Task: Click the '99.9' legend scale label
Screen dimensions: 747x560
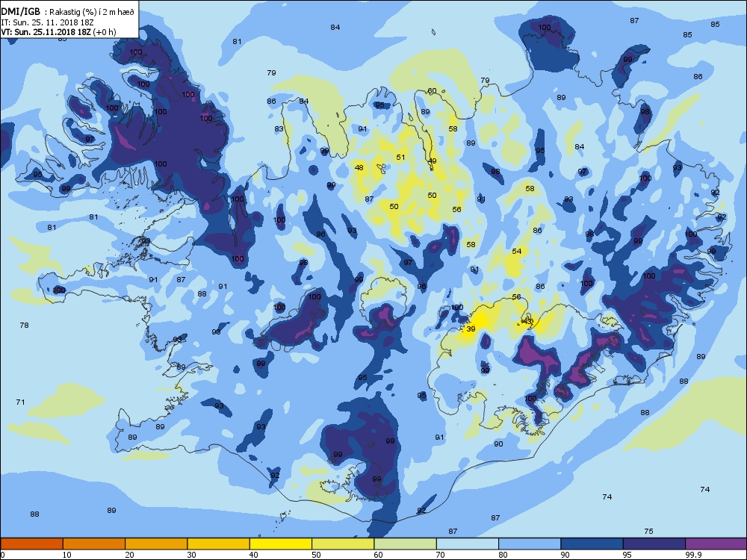Action: tap(692, 555)
